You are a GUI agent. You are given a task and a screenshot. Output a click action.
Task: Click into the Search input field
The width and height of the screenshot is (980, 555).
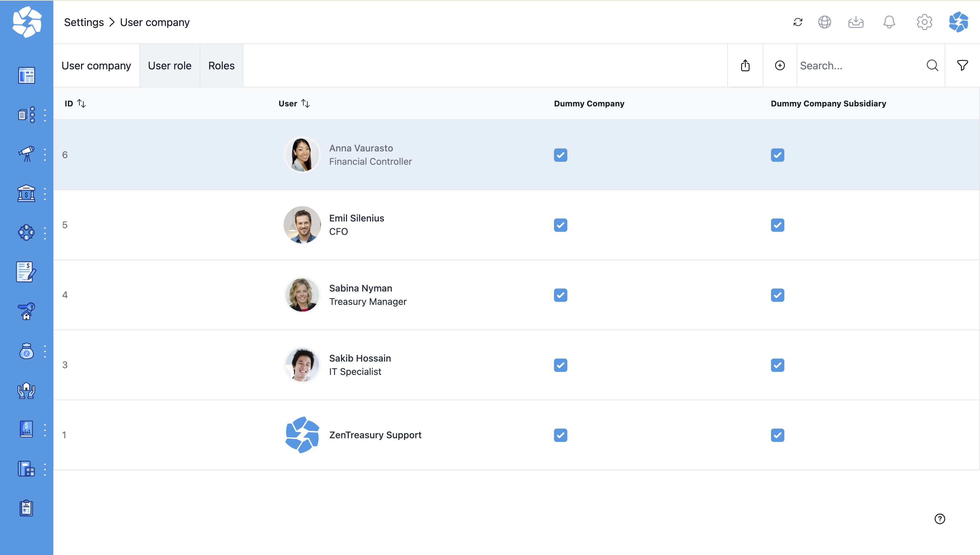point(861,66)
